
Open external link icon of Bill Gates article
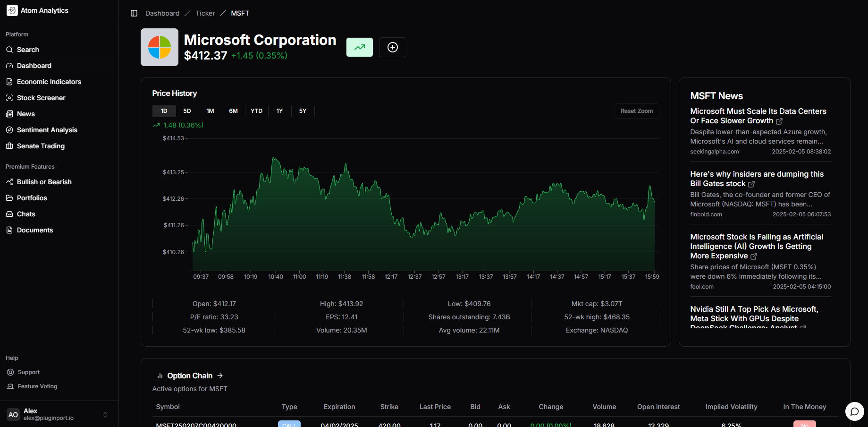(x=751, y=184)
